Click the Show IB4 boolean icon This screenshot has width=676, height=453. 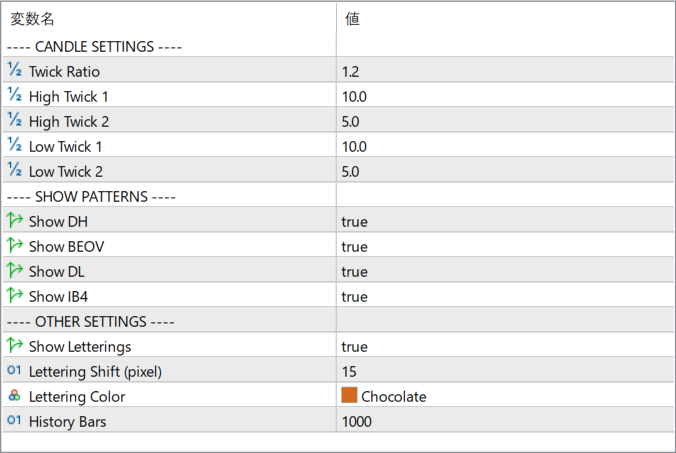click(14, 296)
